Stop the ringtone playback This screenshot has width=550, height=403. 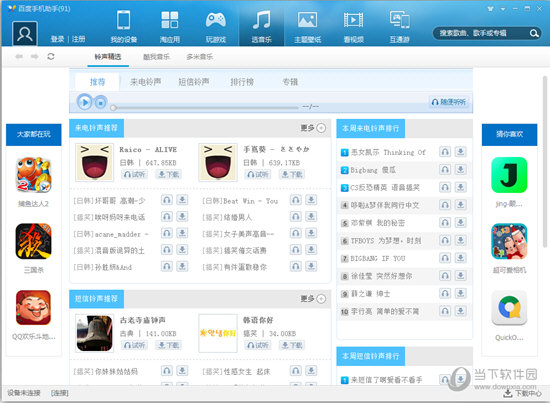pos(100,103)
